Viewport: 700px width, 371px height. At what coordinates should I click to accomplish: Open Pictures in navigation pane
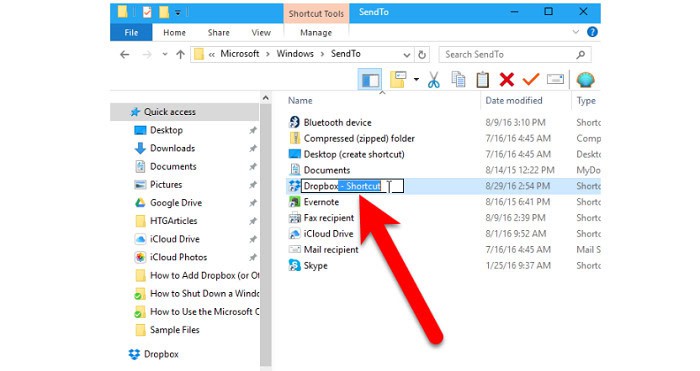[166, 184]
